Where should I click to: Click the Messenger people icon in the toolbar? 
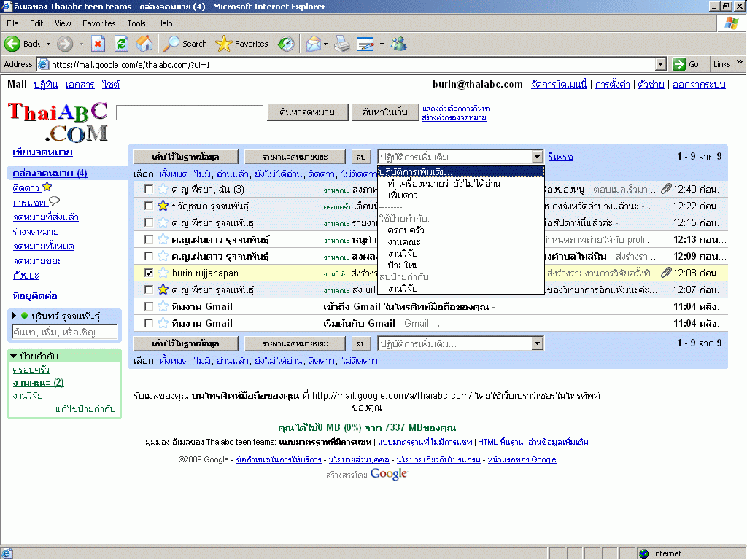(399, 44)
